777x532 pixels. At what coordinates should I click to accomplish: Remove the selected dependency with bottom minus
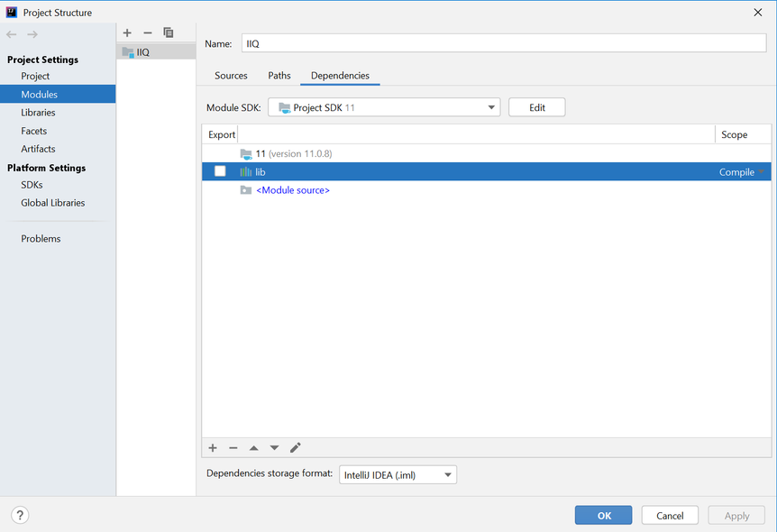point(233,448)
